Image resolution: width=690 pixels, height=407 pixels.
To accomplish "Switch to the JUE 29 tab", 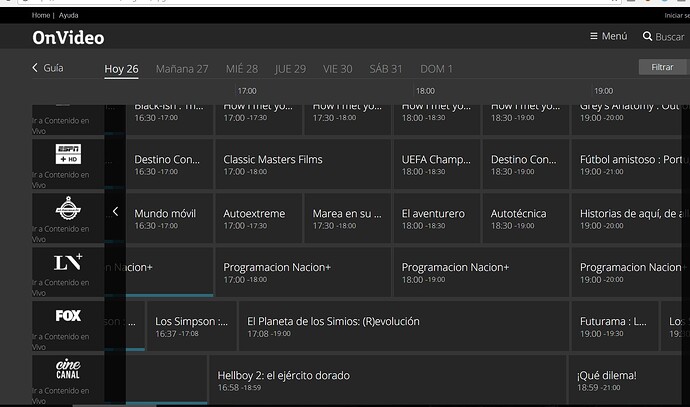I will (290, 69).
